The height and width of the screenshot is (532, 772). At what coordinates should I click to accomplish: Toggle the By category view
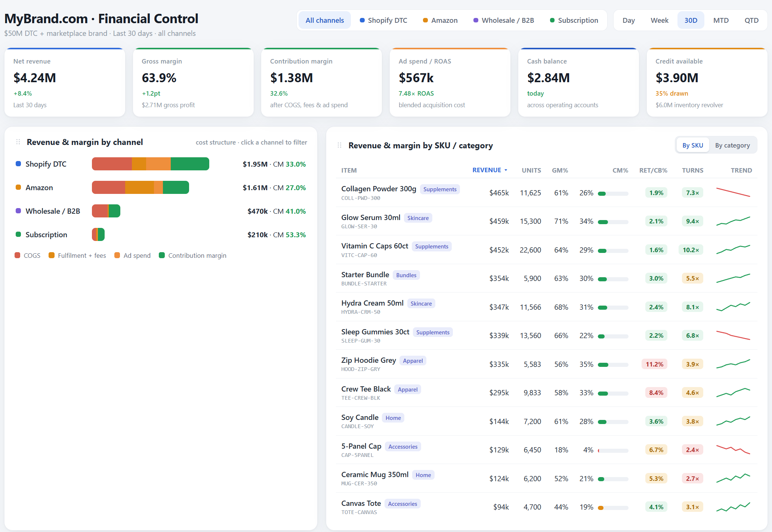(732, 145)
